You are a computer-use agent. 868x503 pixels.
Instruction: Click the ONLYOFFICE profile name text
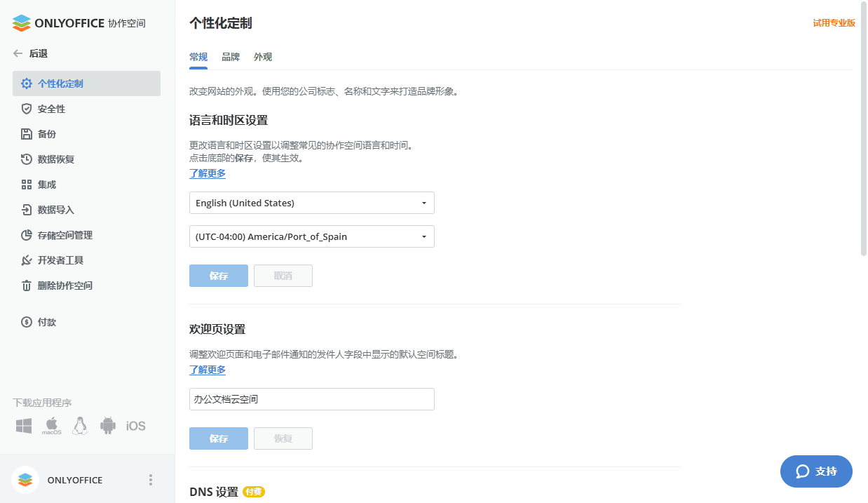click(75, 481)
